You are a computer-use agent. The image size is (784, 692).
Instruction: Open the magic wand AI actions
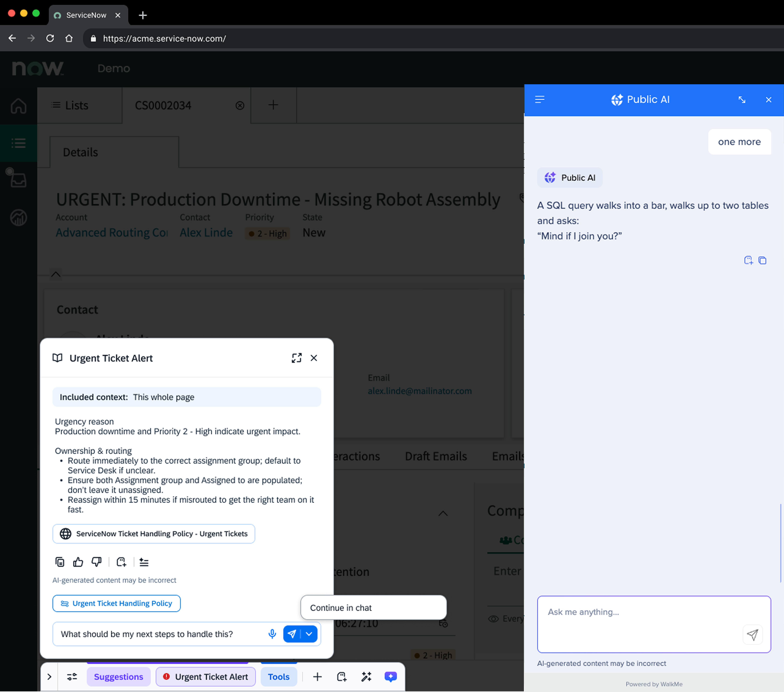(x=366, y=677)
